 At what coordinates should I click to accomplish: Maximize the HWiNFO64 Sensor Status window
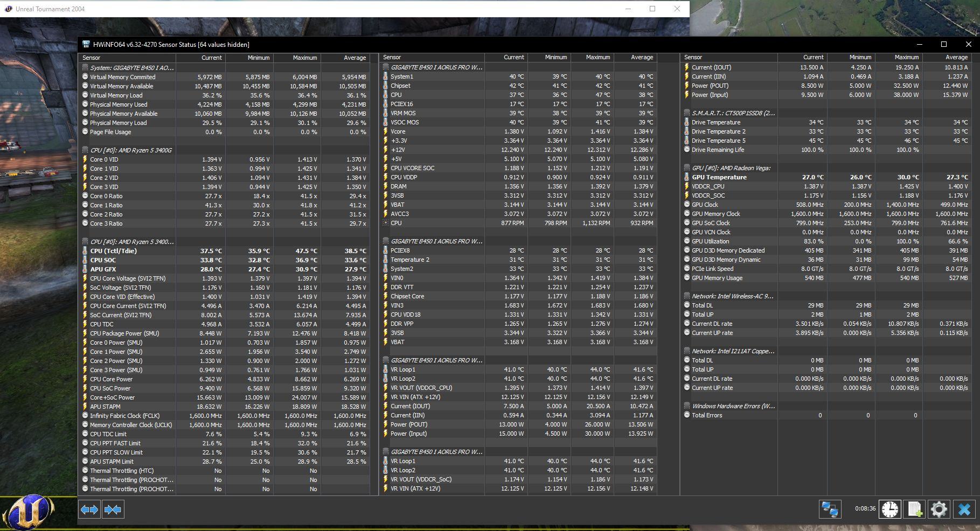coord(944,44)
